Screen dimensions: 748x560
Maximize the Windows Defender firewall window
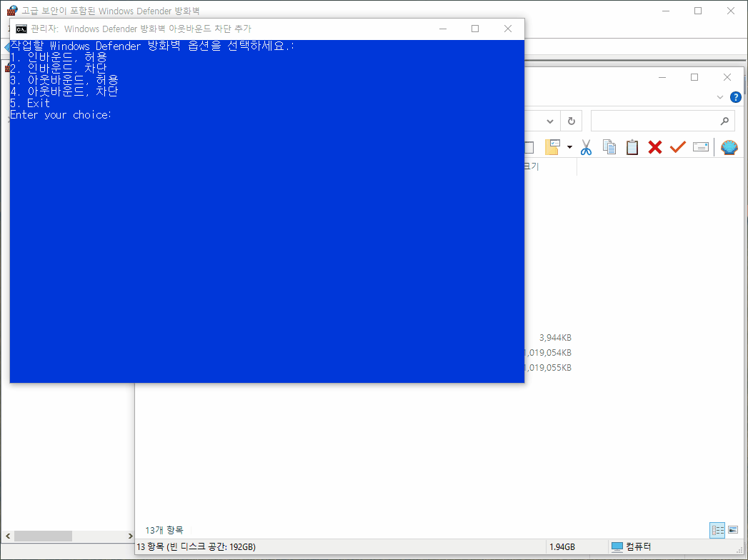[x=698, y=11]
